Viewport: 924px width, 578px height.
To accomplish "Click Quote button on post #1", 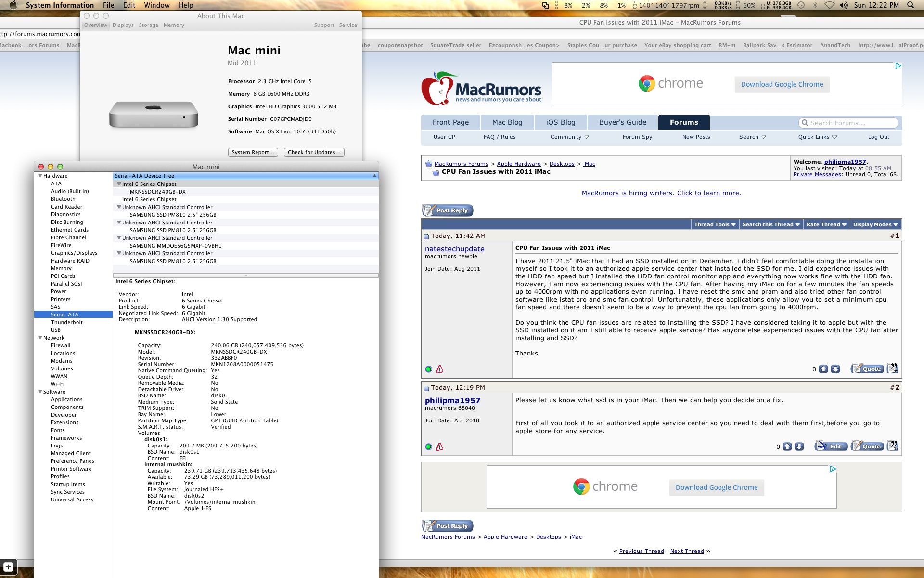I will pos(867,369).
